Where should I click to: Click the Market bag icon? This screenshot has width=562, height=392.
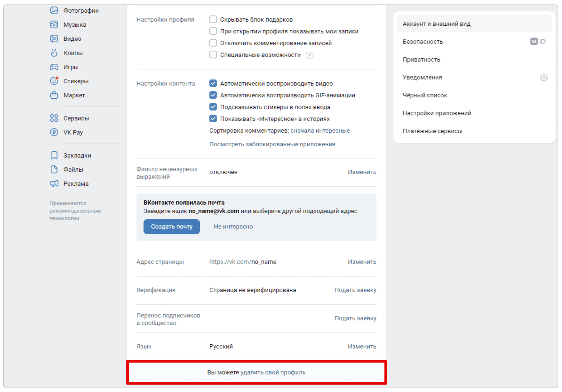coord(54,95)
